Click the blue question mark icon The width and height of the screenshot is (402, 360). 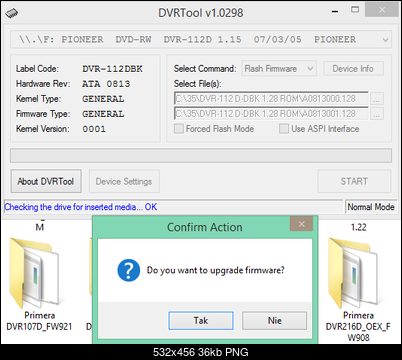[128, 270]
